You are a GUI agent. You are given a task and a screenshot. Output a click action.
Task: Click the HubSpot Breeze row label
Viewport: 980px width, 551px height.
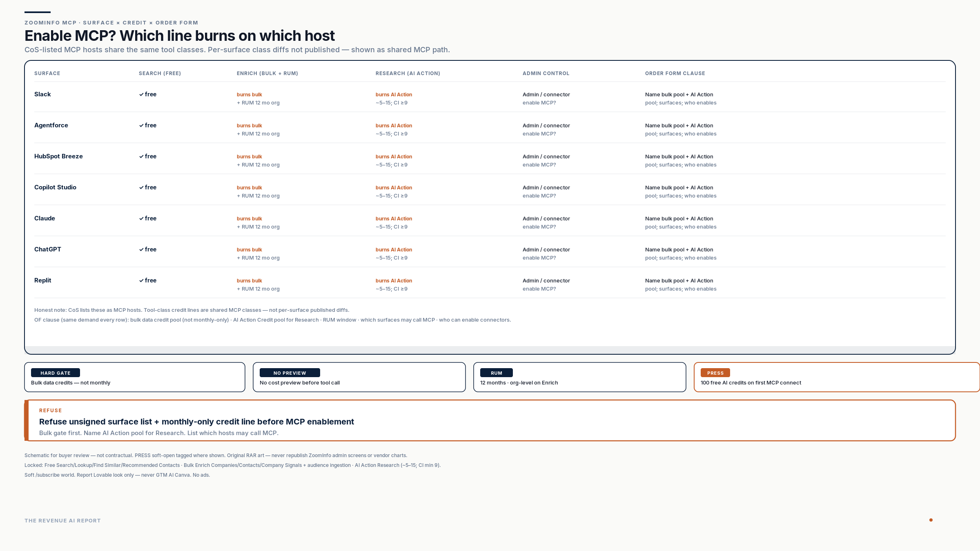pyautogui.click(x=58, y=156)
